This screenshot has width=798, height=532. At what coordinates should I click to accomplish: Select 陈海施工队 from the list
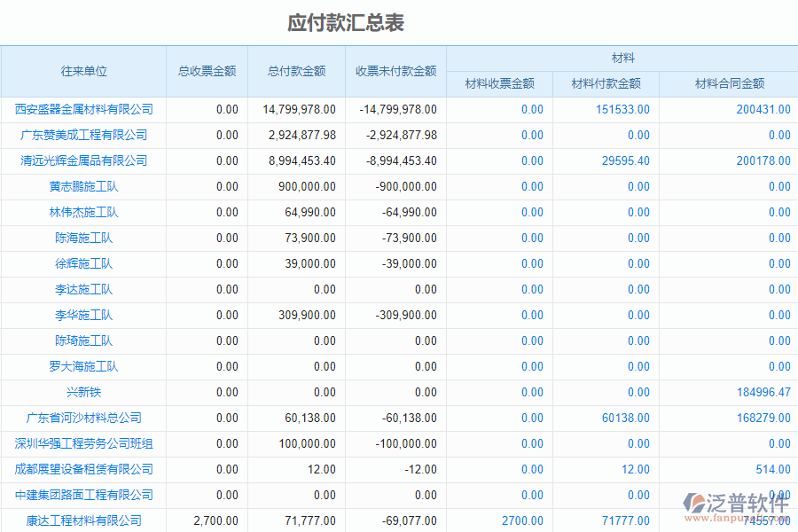coord(83,238)
